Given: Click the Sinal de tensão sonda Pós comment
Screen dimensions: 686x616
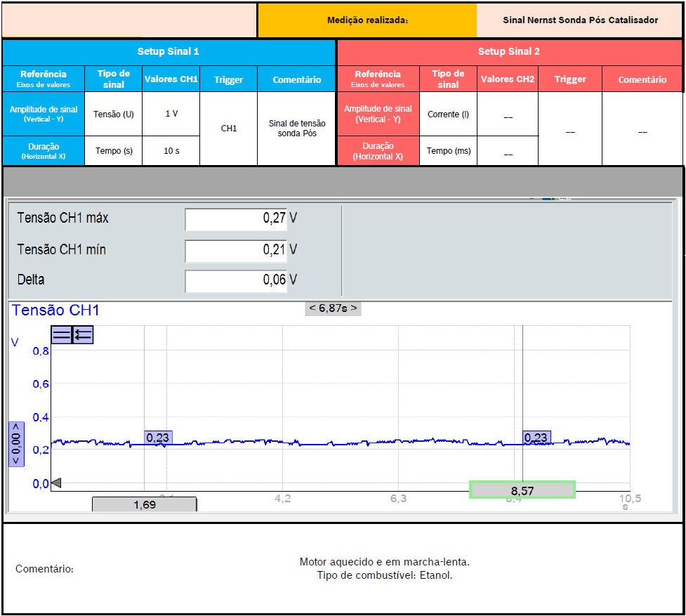Looking at the screenshot, I should [x=297, y=129].
